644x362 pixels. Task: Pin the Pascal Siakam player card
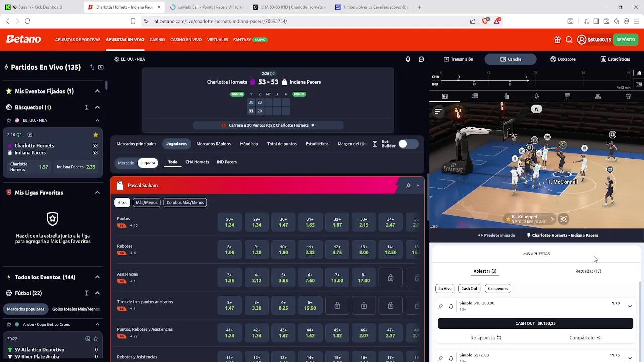point(408,186)
